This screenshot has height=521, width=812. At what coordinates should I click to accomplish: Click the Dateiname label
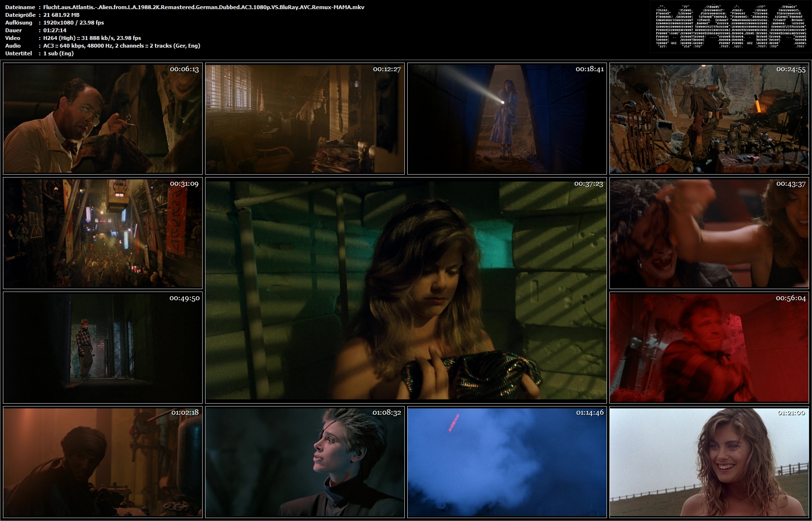coord(20,7)
